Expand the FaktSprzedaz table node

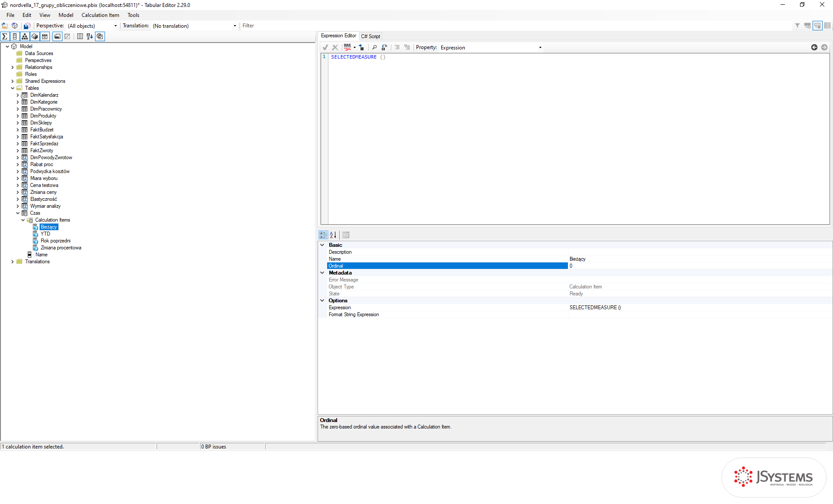[18, 144]
